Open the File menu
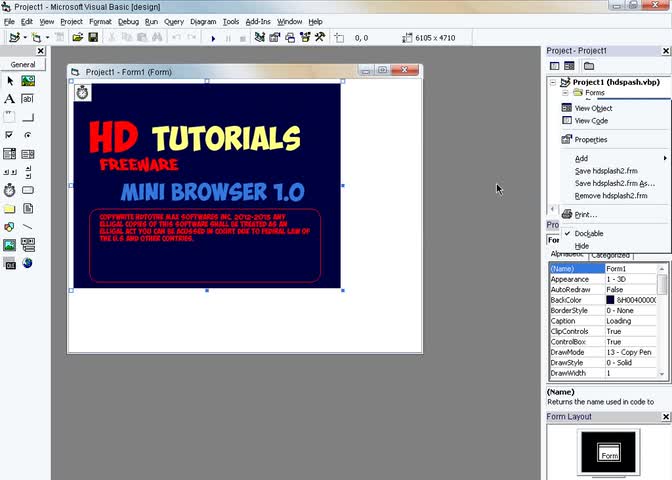 9,22
